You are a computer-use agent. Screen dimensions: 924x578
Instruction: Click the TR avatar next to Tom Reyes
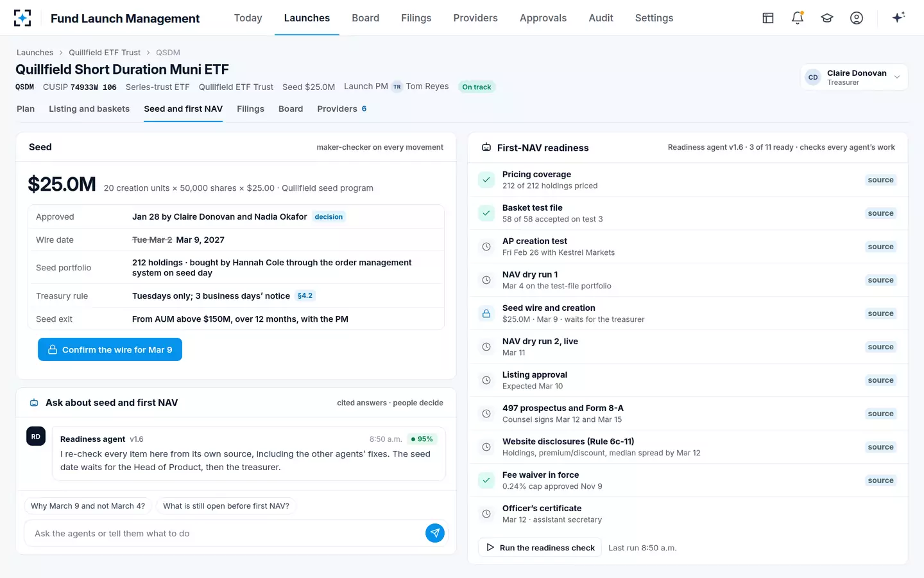click(x=397, y=87)
